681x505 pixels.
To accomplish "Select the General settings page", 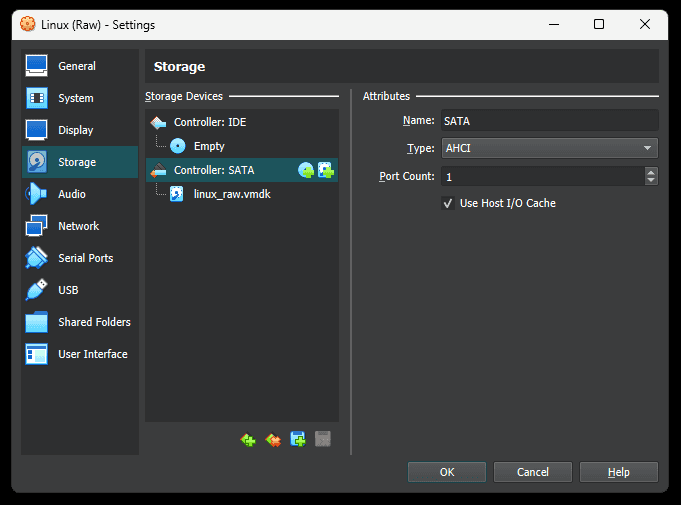I will 77,66.
